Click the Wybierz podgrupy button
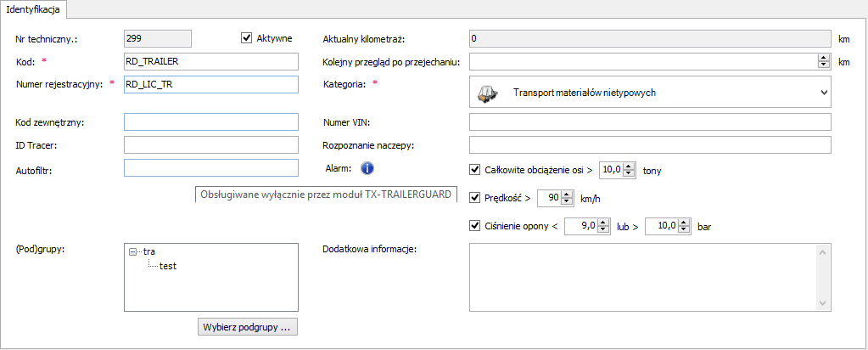The width and height of the screenshot is (868, 350). 247,326
